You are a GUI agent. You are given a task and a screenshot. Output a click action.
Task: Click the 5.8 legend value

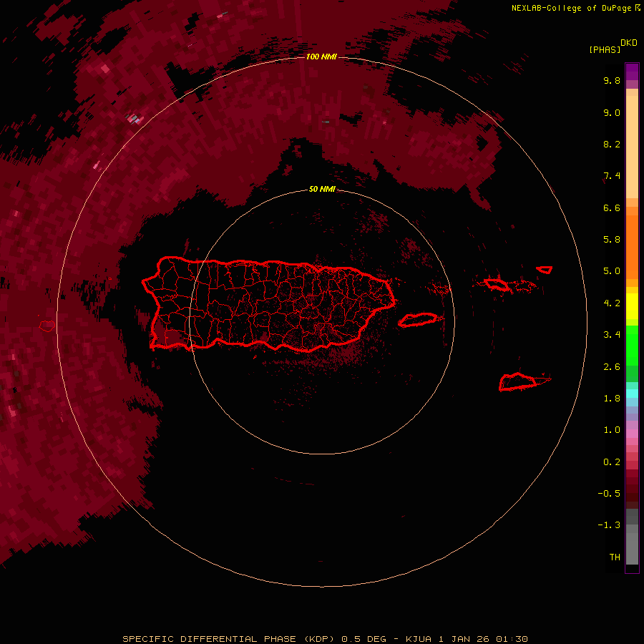(612, 240)
